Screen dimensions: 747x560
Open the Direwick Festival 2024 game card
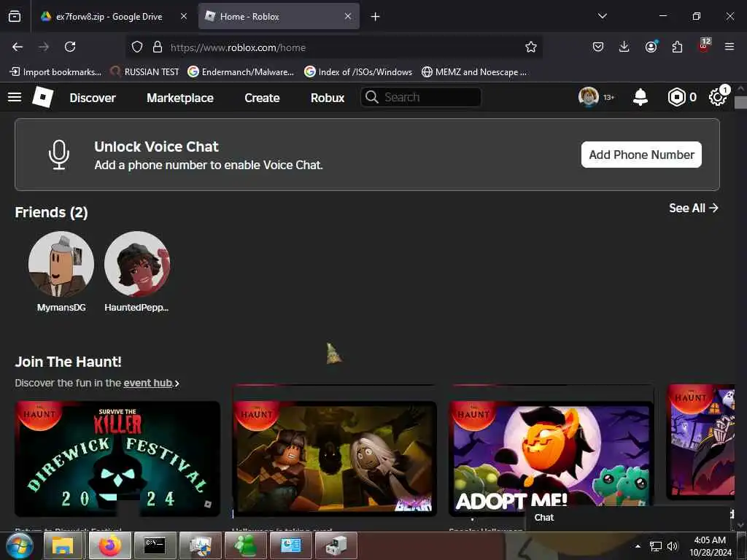(117, 459)
